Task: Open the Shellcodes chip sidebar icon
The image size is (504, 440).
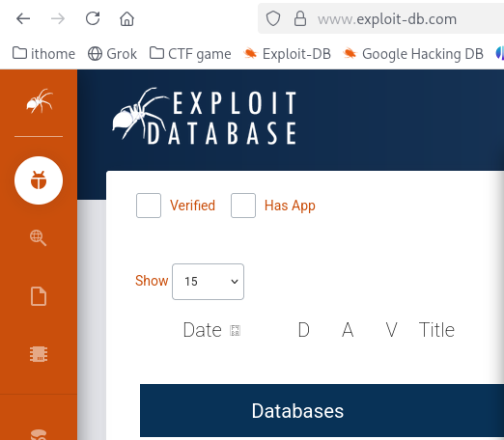Action: coord(39,354)
